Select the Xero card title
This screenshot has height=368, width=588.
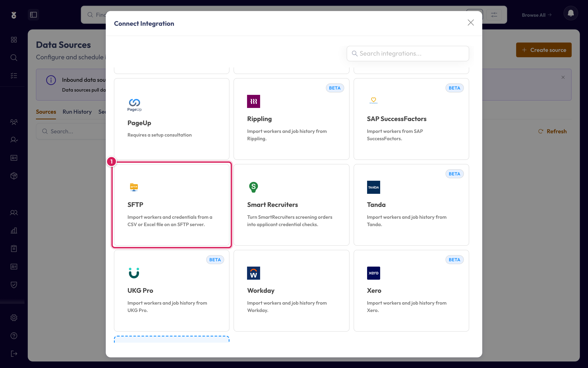(374, 291)
